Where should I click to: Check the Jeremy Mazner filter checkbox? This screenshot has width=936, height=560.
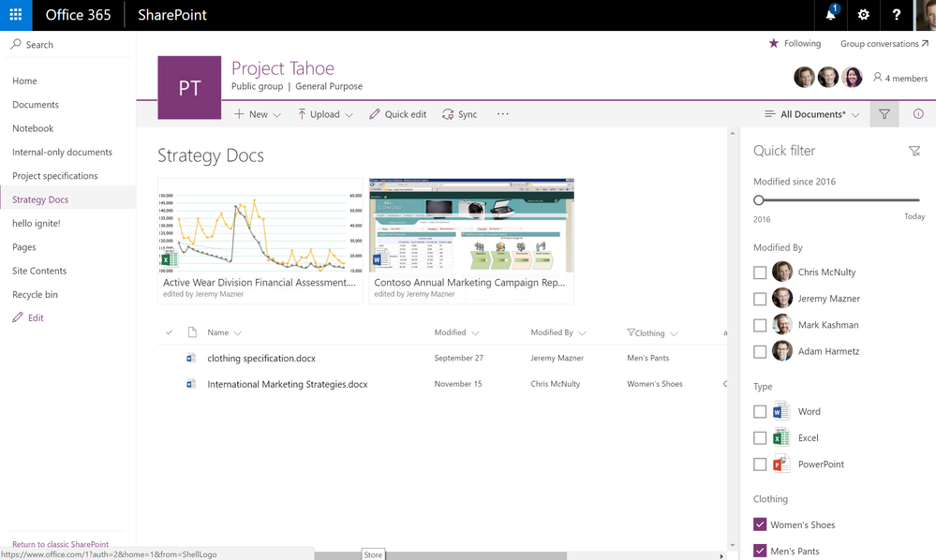[x=759, y=299]
